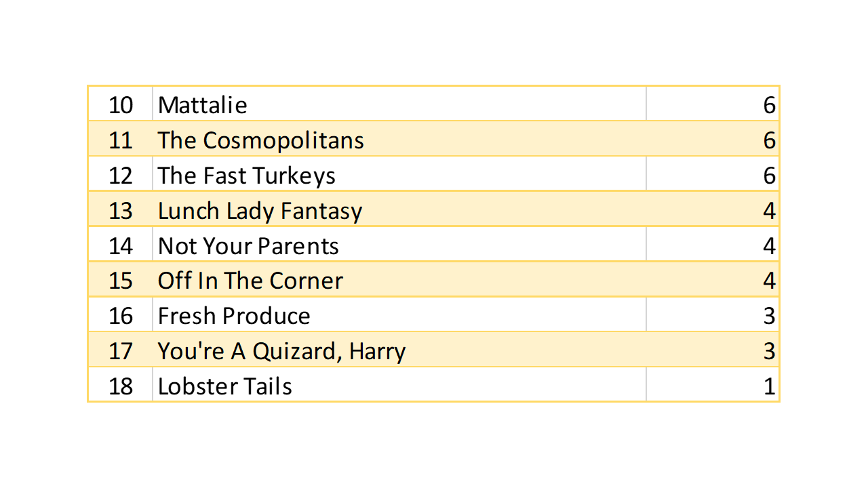Select The Cosmopolitans team name

point(261,140)
